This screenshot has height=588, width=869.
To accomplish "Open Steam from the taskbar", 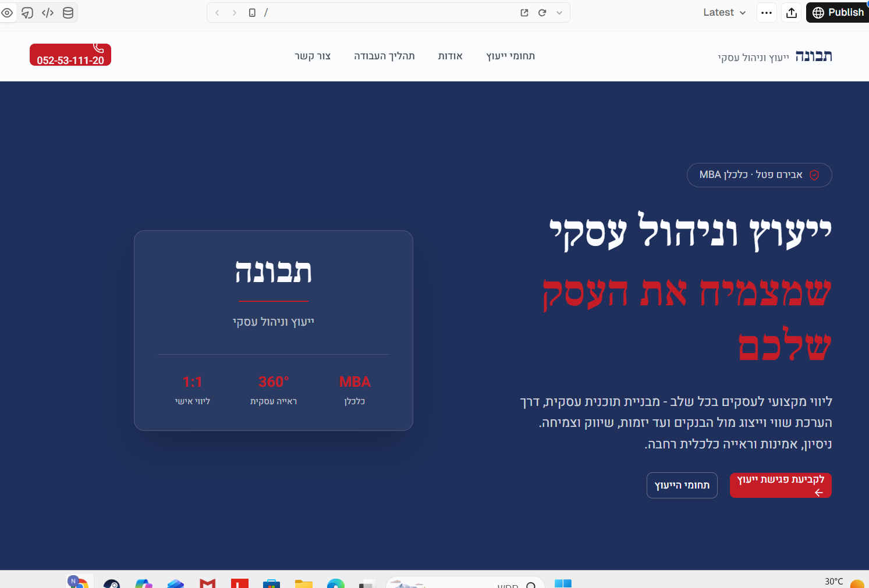I will tap(112, 583).
